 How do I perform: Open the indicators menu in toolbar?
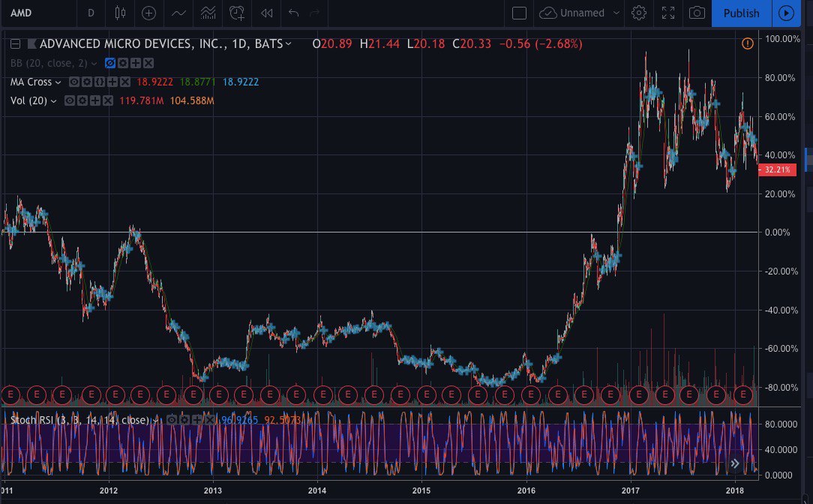pyautogui.click(x=178, y=13)
